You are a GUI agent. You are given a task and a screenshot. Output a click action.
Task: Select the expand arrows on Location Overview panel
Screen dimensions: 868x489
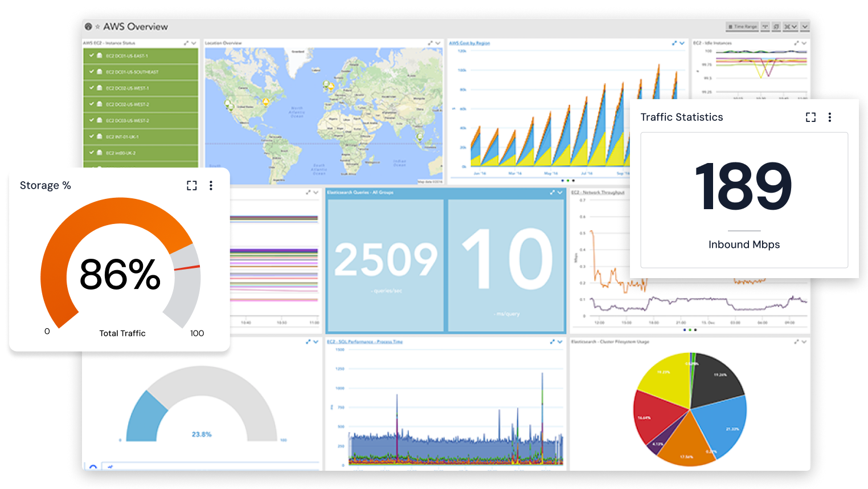431,42
